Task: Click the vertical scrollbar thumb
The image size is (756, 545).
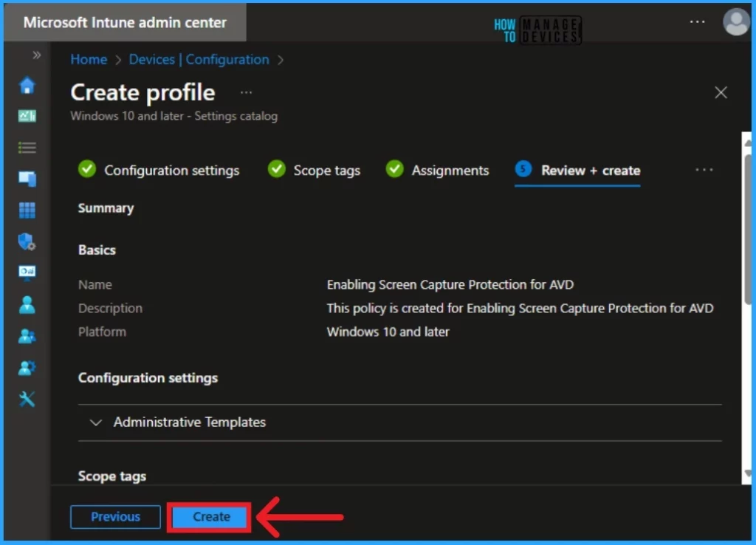Action: coord(748,230)
